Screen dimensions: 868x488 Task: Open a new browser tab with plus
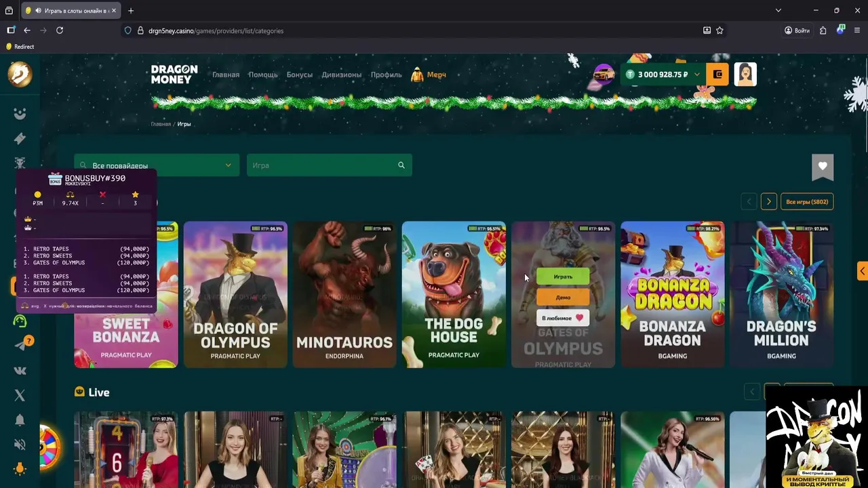[131, 11]
